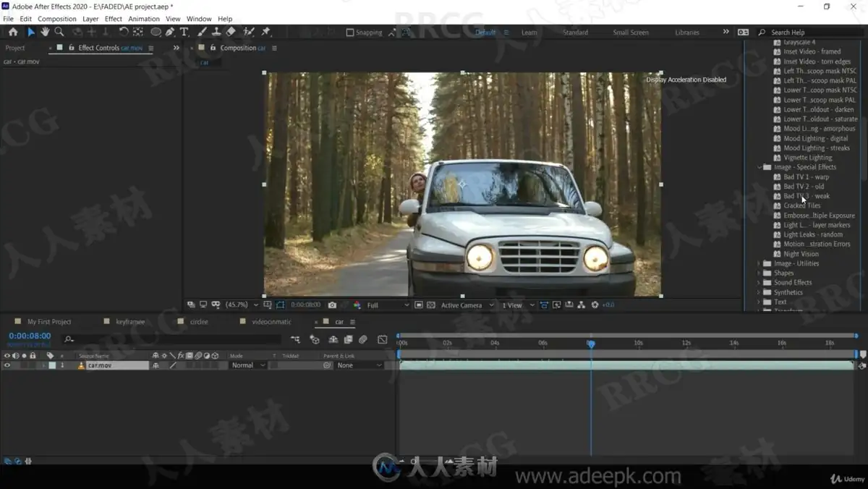Click the current time indicator at 08s
The height and width of the screenshot is (489, 868).
click(x=591, y=344)
